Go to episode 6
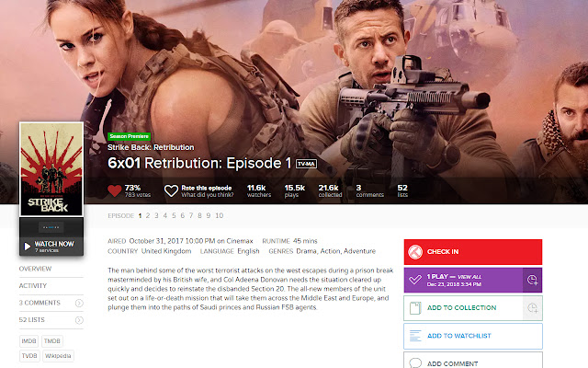This screenshot has width=588, height=368. [x=182, y=215]
